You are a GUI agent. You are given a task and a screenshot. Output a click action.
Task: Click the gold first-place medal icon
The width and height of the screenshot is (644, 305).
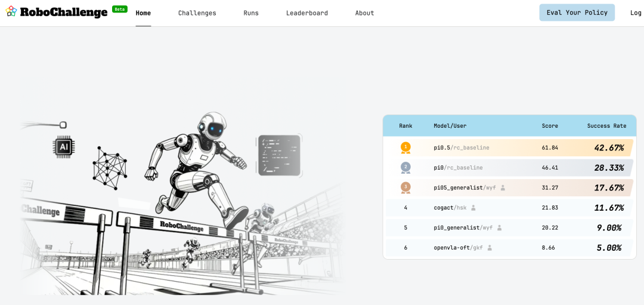(405, 147)
